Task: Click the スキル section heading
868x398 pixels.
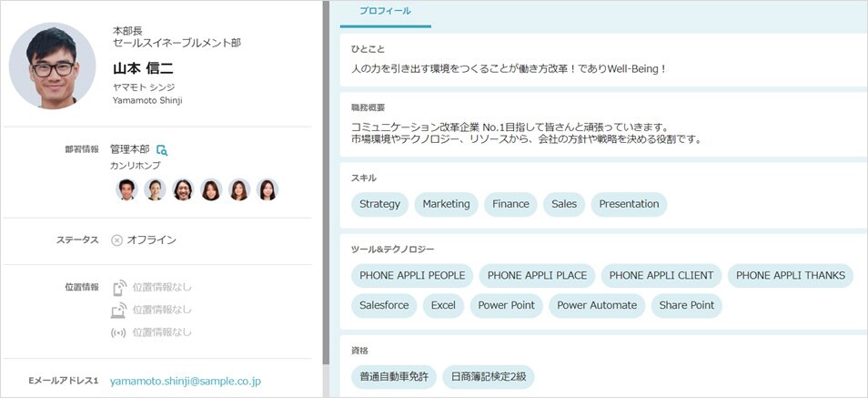Action: (364, 178)
